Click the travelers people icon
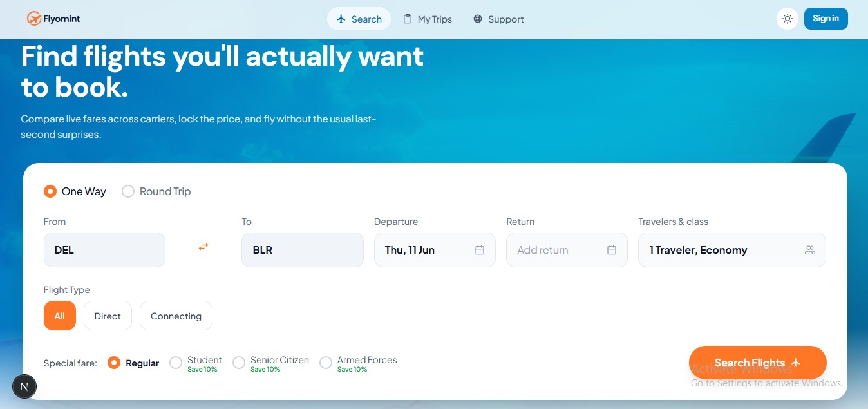This screenshot has height=409, width=868. tap(810, 250)
